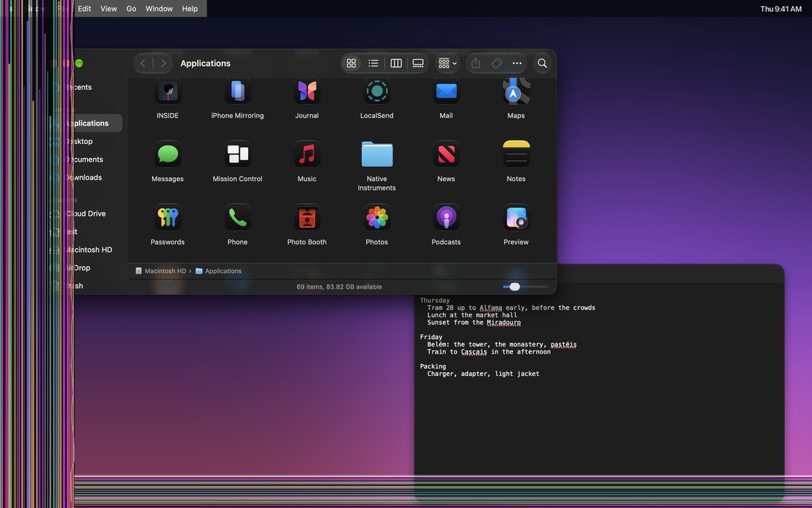Viewport: 812px width, 508px height.
Task: Open the INSIDE app icon
Action: (168, 92)
